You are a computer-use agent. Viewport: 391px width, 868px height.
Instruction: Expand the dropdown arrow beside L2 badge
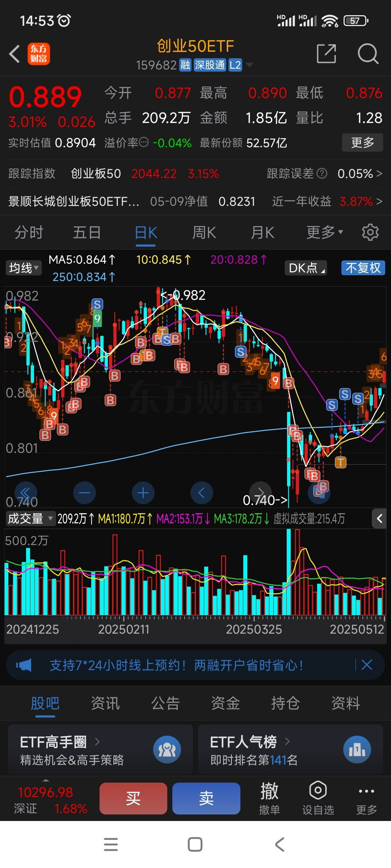pos(249,65)
